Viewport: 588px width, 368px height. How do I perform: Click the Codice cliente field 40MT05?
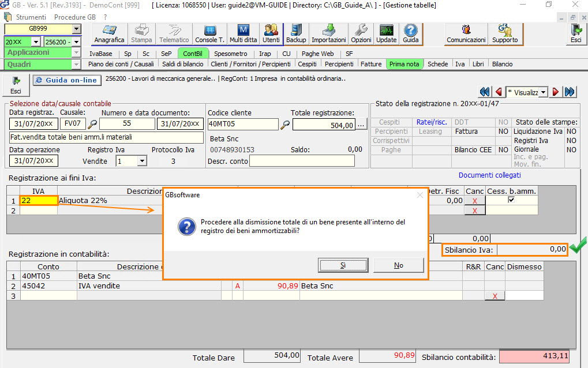(243, 124)
